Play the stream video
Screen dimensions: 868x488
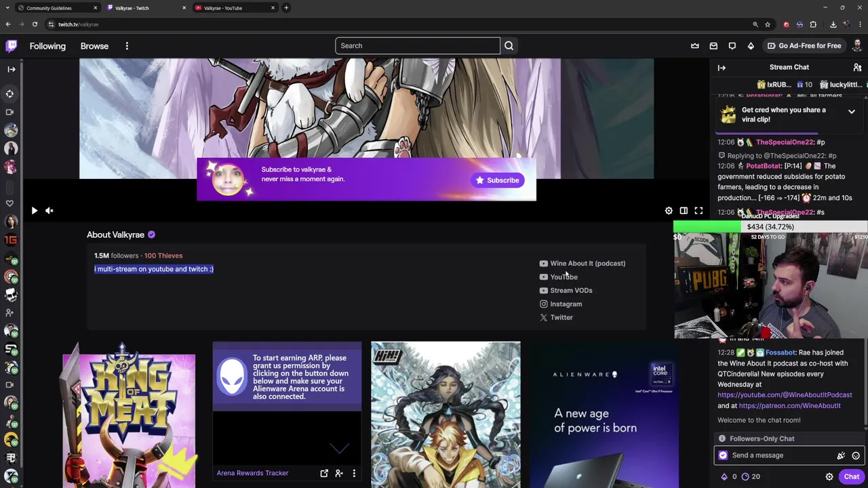pyautogui.click(x=35, y=211)
